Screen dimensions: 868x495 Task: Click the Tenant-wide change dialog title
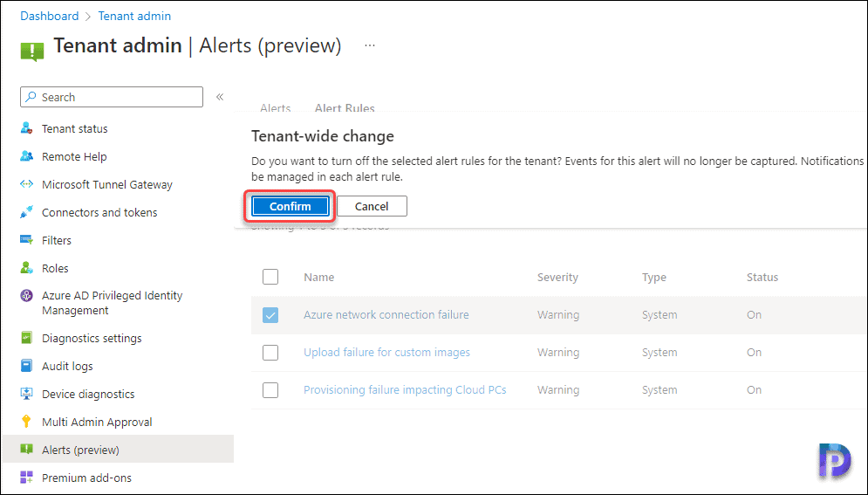[x=323, y=136]
